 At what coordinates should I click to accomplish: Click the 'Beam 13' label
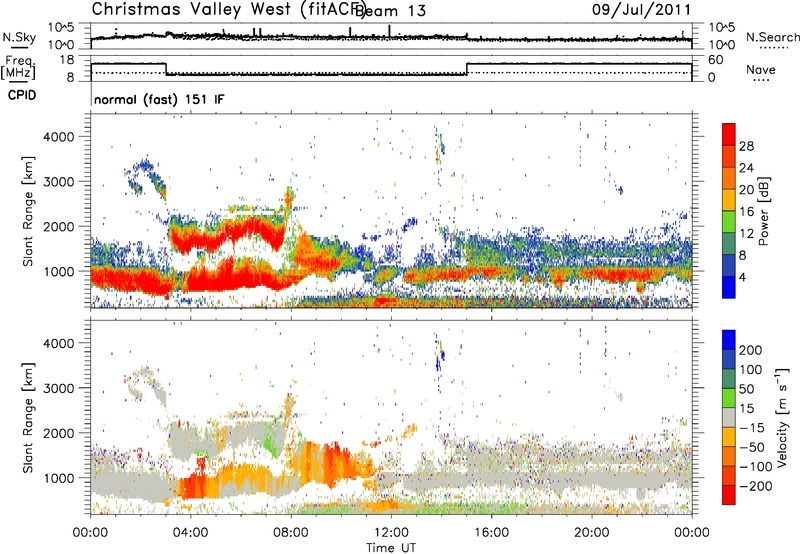click(390, 11)
